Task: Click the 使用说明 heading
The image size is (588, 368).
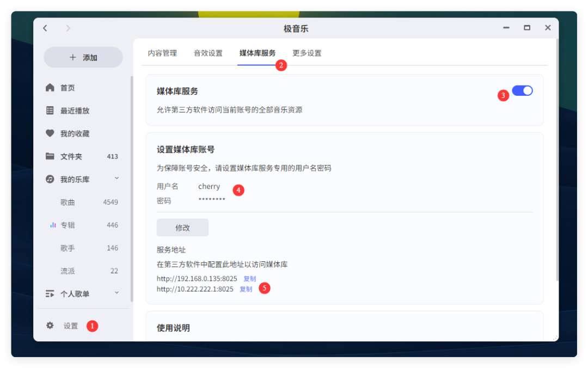Action: (173, 328)
